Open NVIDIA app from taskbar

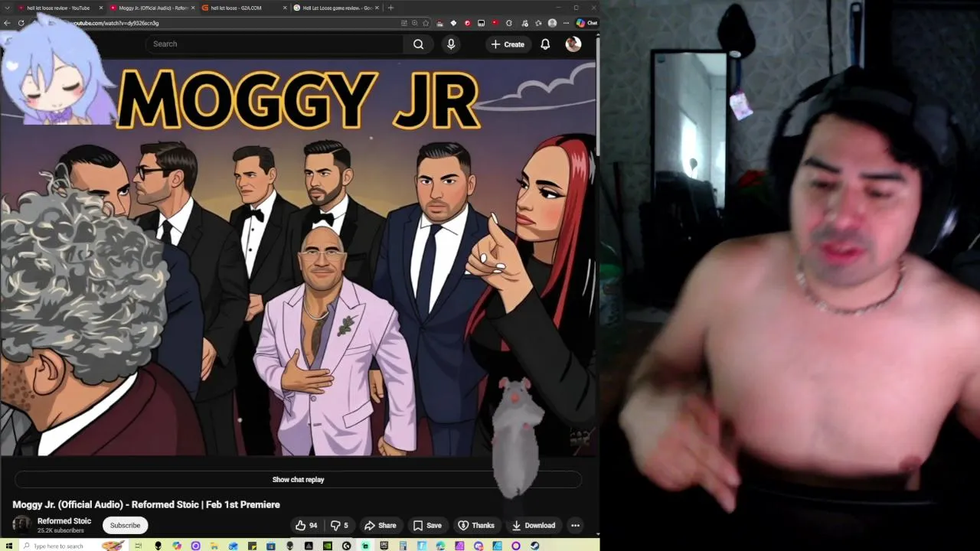coord(328,546)
